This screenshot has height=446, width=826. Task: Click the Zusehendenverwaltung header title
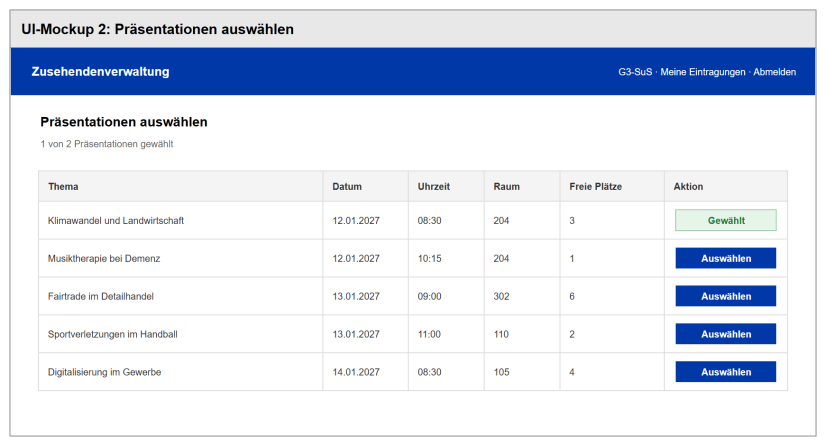[x=101, y=72]
